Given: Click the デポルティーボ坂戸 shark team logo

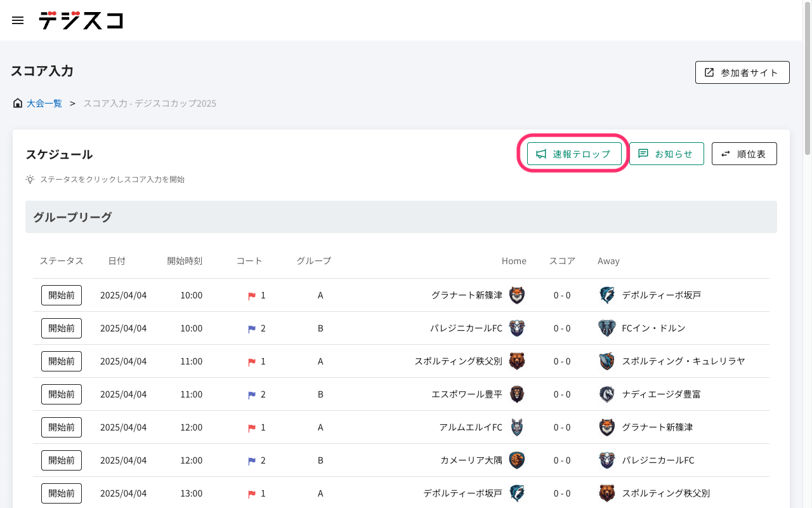Looking at the screenshot, I should [x=607, y=295].
